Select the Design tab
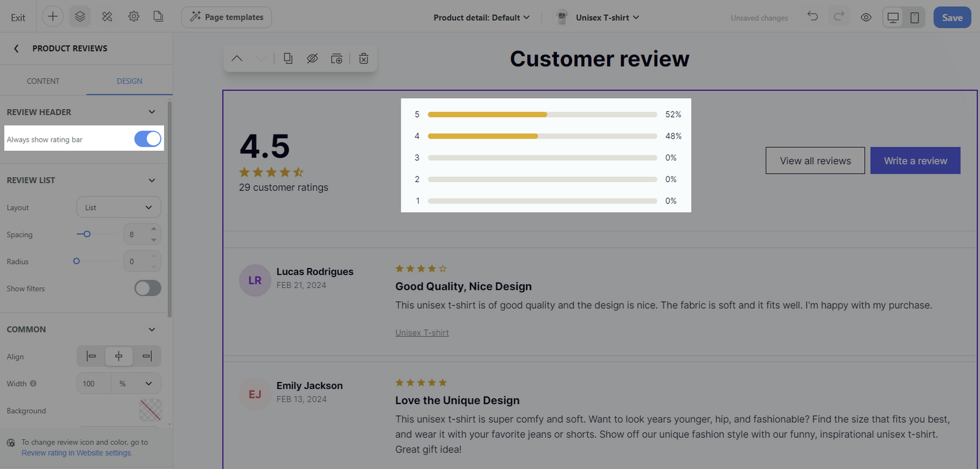The image size is (980, 469). (129, 81)
